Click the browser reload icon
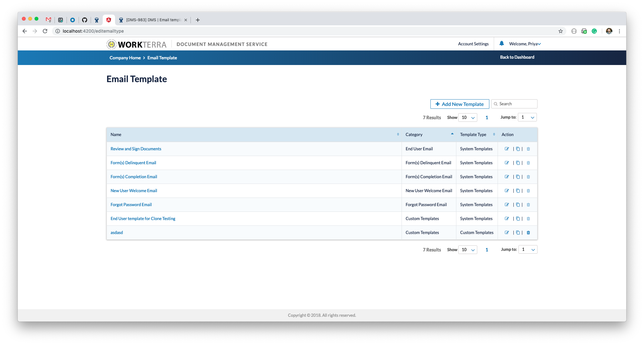644x345 pixels. tap(45, 31)
